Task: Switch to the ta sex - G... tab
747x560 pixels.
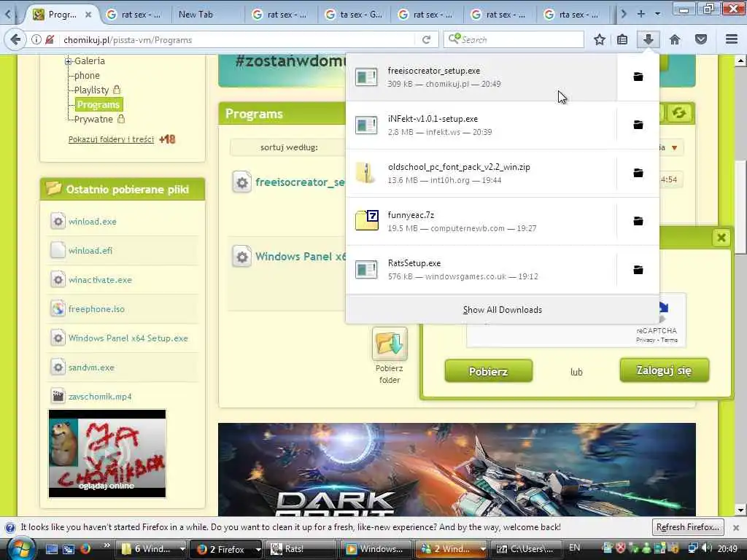Action: coord(354,15)
